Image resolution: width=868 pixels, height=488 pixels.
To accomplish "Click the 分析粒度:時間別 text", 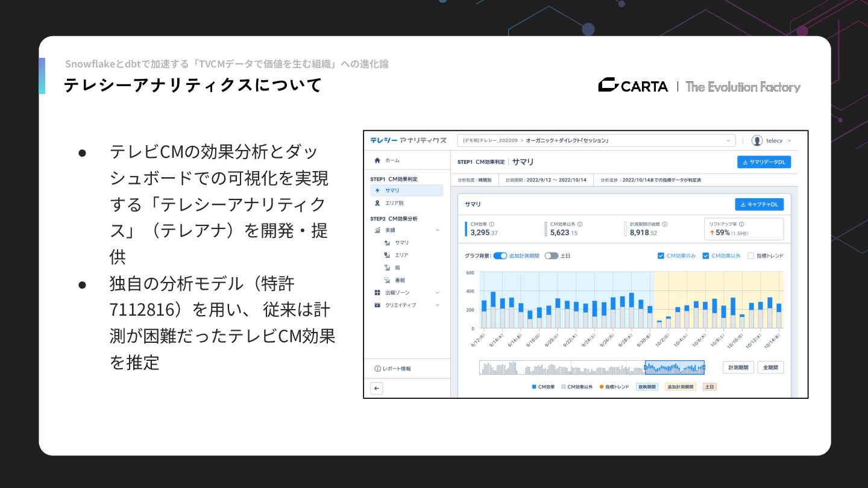I will point(475,180).
